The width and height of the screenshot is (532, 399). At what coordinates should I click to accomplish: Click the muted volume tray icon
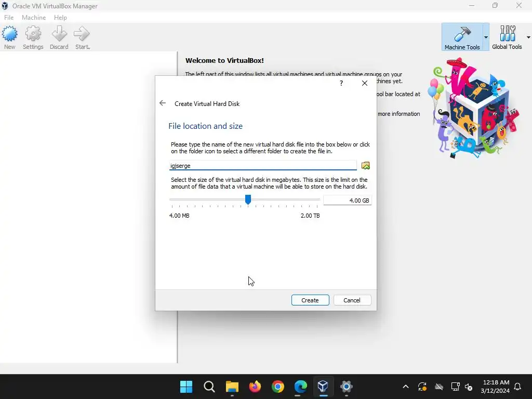pos(469,387)
